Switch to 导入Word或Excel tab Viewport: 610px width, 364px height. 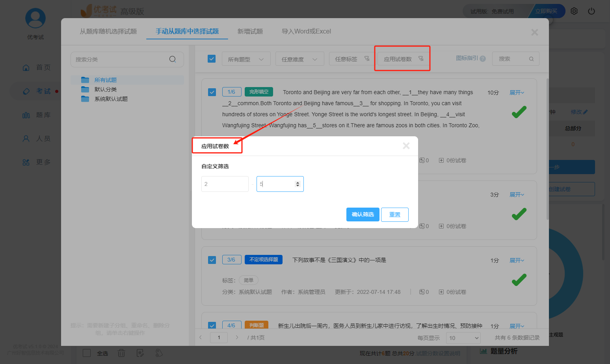[x=306, y=31]
